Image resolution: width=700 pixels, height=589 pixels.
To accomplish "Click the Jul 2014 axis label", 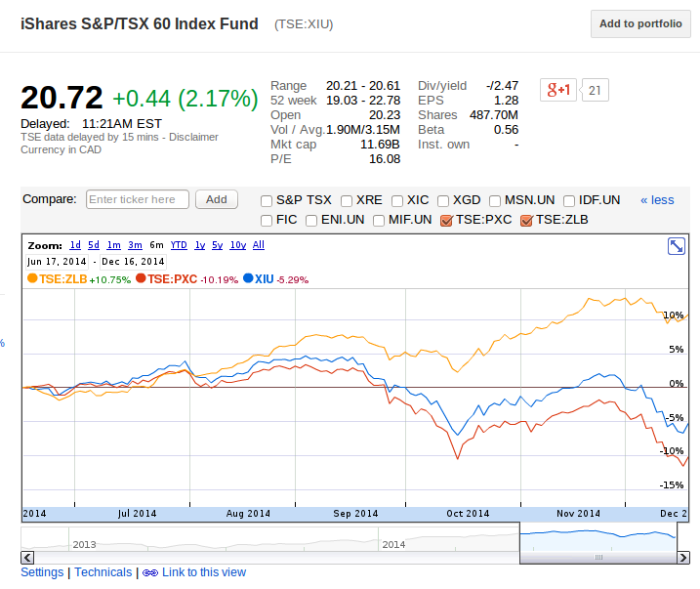I will pos(137,514).
